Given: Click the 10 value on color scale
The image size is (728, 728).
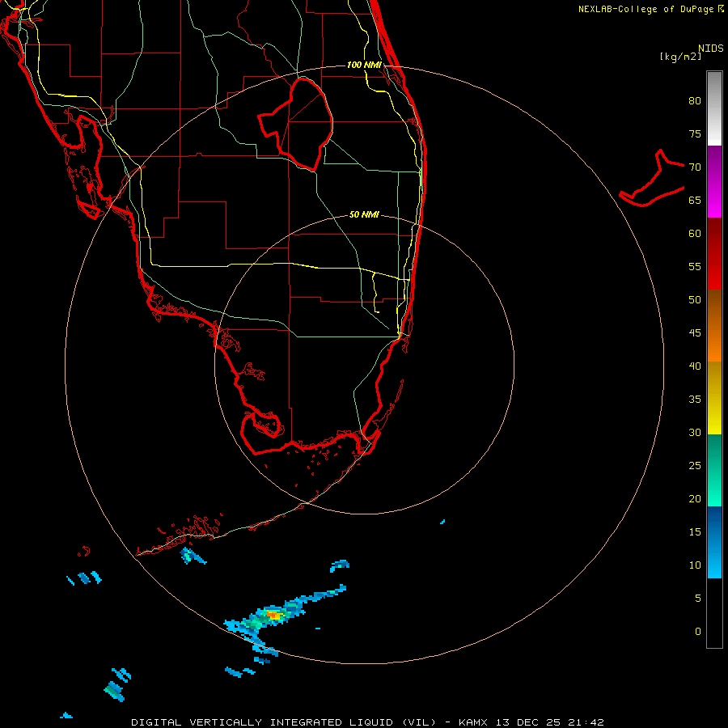Looking at the screenshot, I should click(695, 565).
